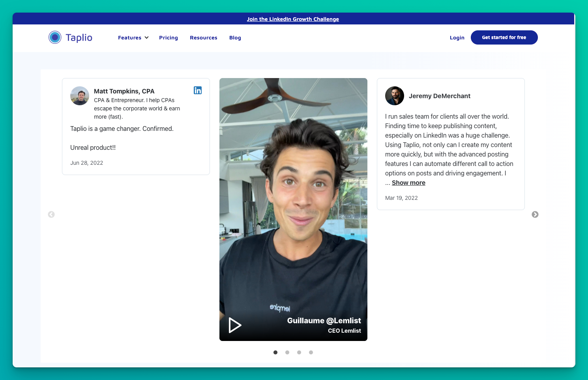The height and width of the screenshot is (380, 588).
Task: Click the name Jeremy DeMerchant
Action: (440, 96)
